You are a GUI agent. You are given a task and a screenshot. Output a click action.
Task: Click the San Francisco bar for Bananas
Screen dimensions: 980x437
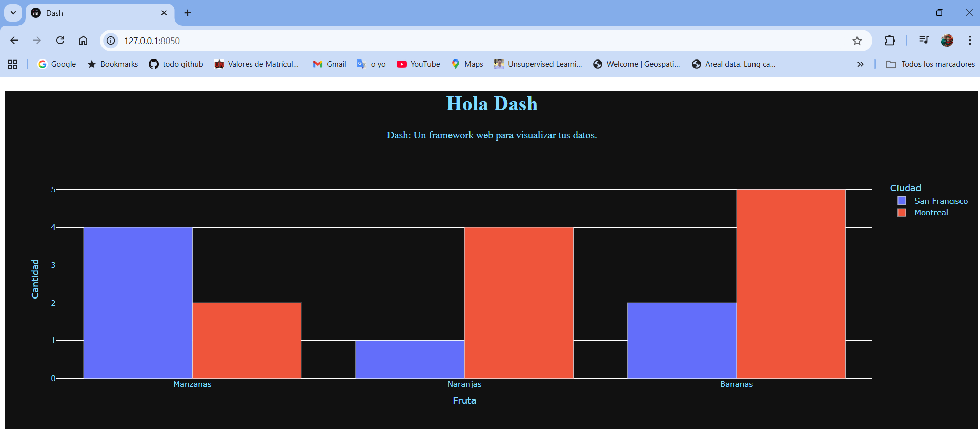pyautogui.click(x=682, y=341)
